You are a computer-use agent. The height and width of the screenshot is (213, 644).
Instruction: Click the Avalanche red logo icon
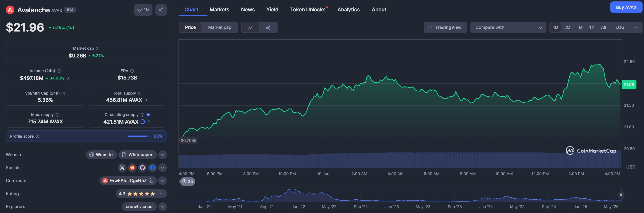tap(10, 10)
